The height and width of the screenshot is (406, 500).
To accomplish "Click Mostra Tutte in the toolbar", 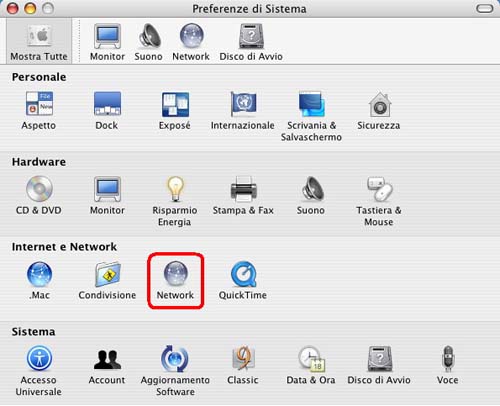I will pyautogui.click(x=39, y=41).
